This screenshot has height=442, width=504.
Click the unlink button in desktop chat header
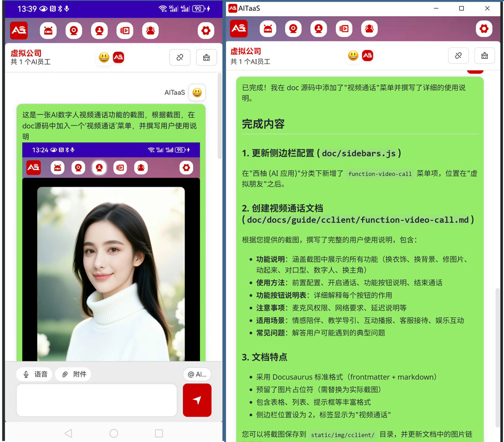click(x=458, y=56)
